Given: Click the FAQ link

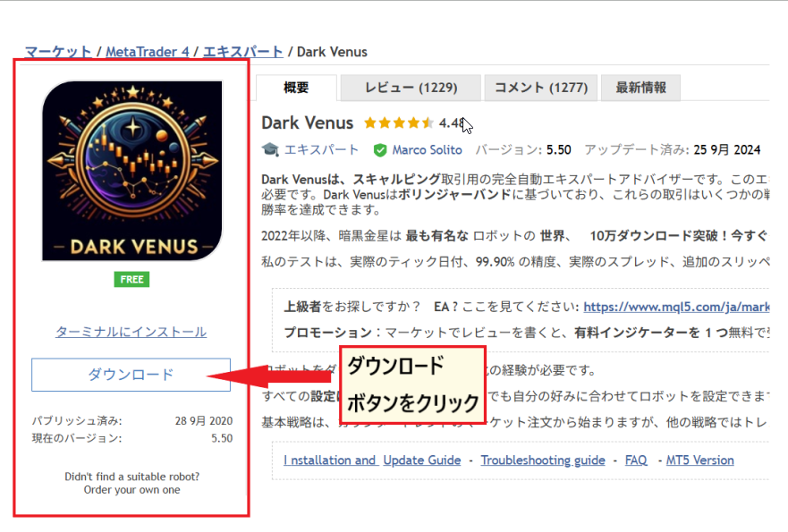Looking at the screenshot, I should coord(636,460).
